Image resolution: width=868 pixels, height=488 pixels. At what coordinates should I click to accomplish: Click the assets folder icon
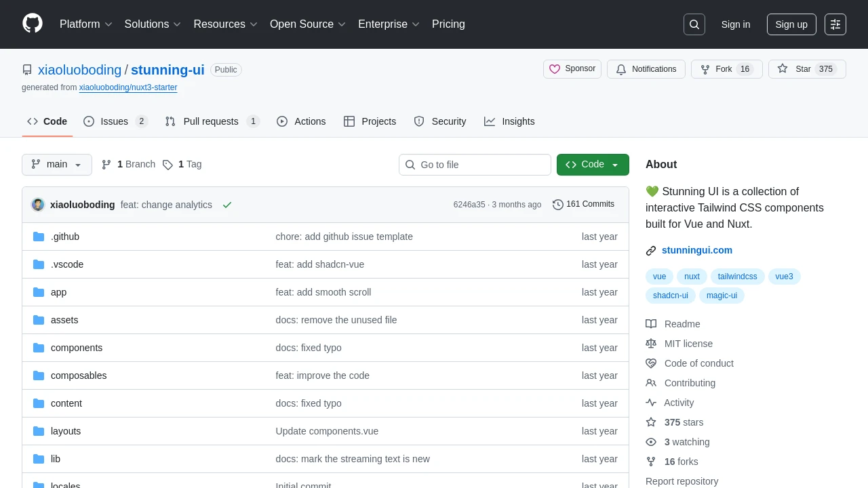coord(39,320)
